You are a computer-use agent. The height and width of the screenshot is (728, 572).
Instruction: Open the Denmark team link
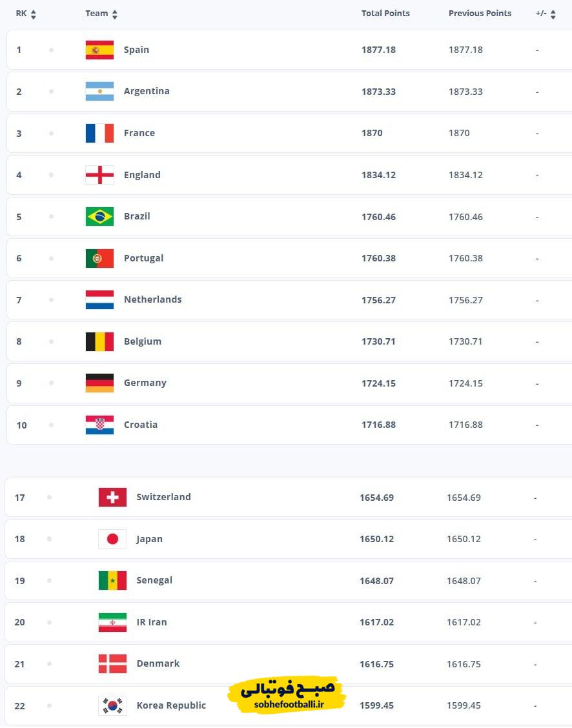(x=158, y=663)
